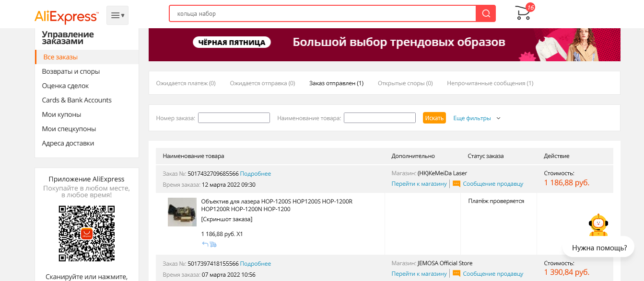Click the 'Наименование товара' column header
Viewport: 644px width, 281px height.
[x=193, y=156]
